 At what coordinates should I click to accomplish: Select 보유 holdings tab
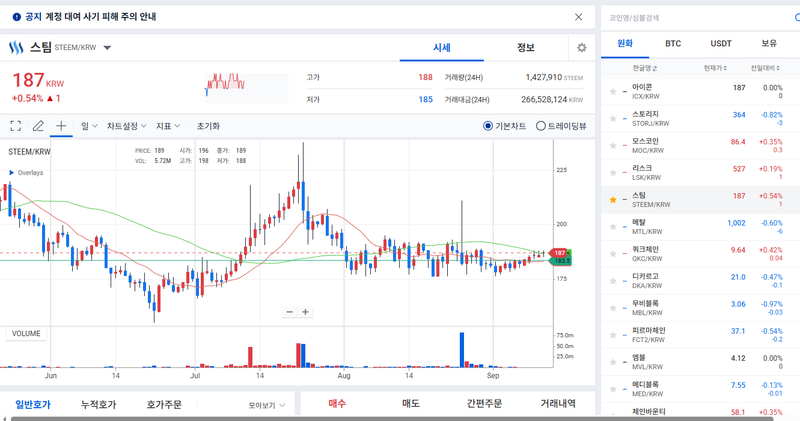pyautogui.click(x=769, y=44)
